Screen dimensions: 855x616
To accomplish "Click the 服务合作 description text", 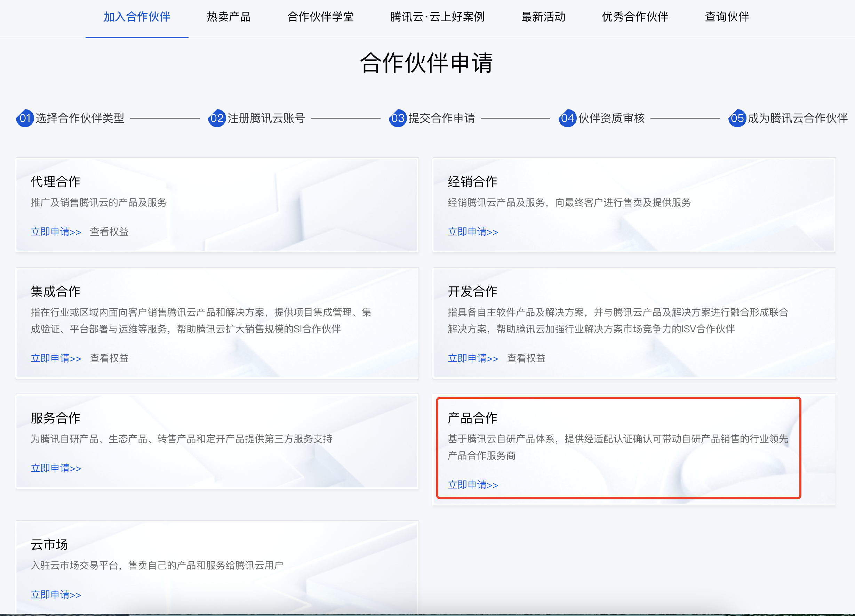I will tap(181, 439).
